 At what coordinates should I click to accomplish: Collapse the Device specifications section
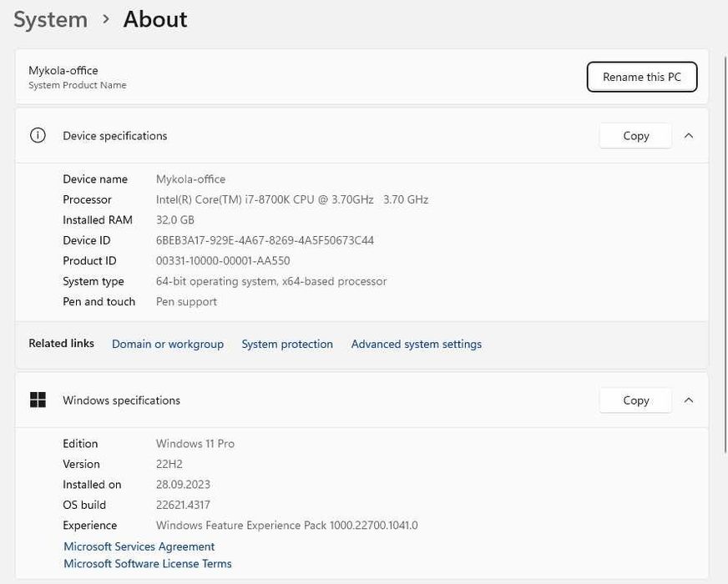tap(689, 136)
